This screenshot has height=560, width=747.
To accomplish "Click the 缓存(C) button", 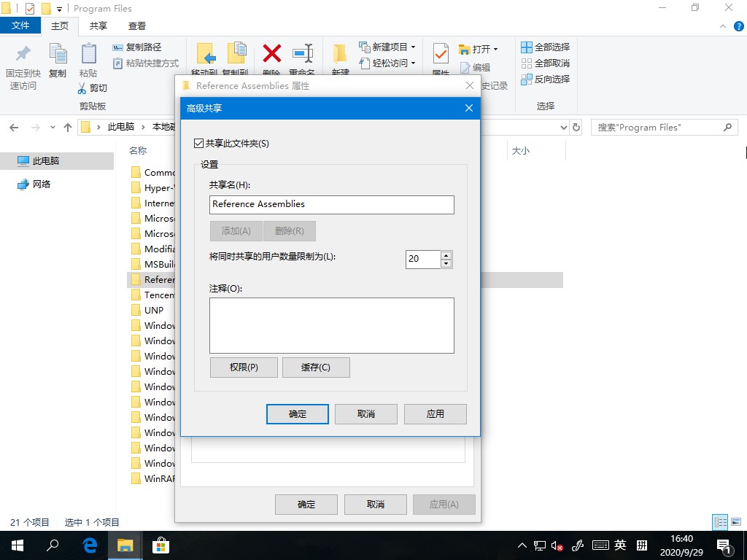I will point(316,367).
